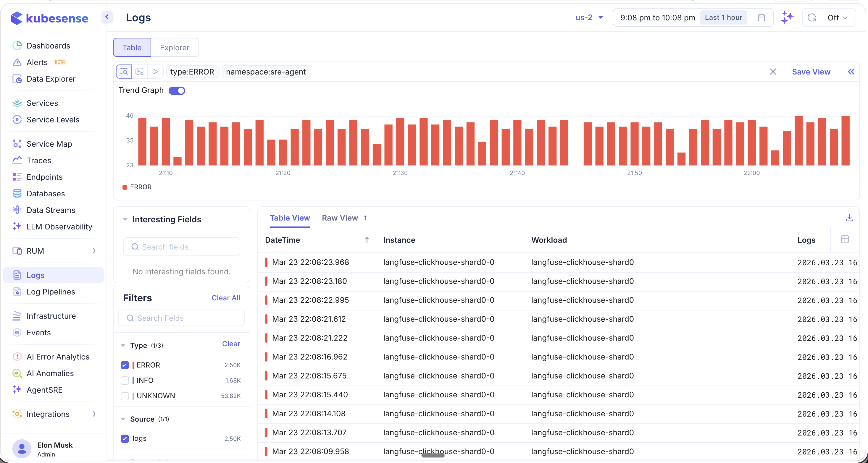Switch to the Explorer tab
Image resolution: width=868 pixels, height=463 pixels.
(175, 48)
